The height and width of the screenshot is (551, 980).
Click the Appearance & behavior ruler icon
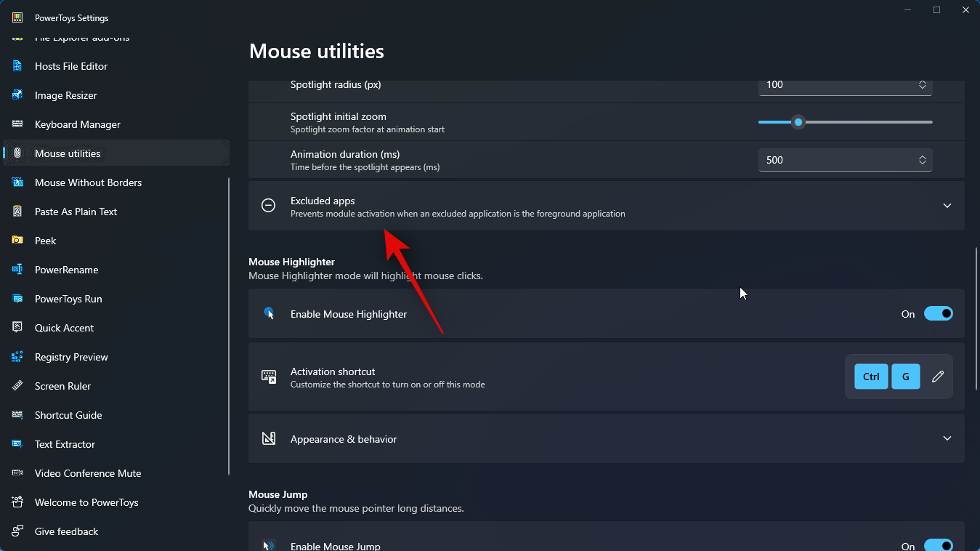pos(269,438)
